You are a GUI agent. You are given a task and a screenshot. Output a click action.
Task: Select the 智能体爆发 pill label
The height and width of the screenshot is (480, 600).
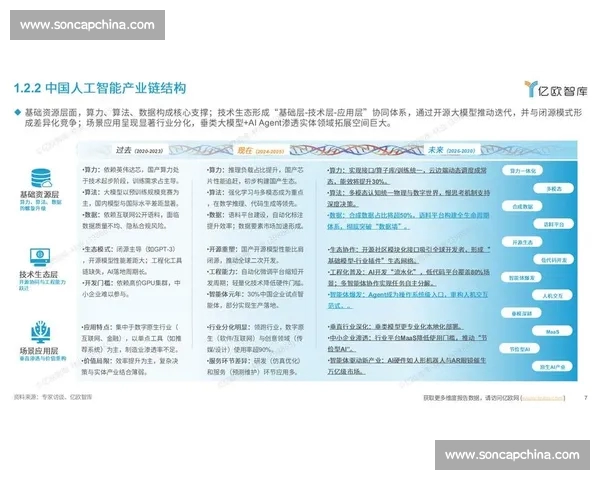click(x=522, y=278)
